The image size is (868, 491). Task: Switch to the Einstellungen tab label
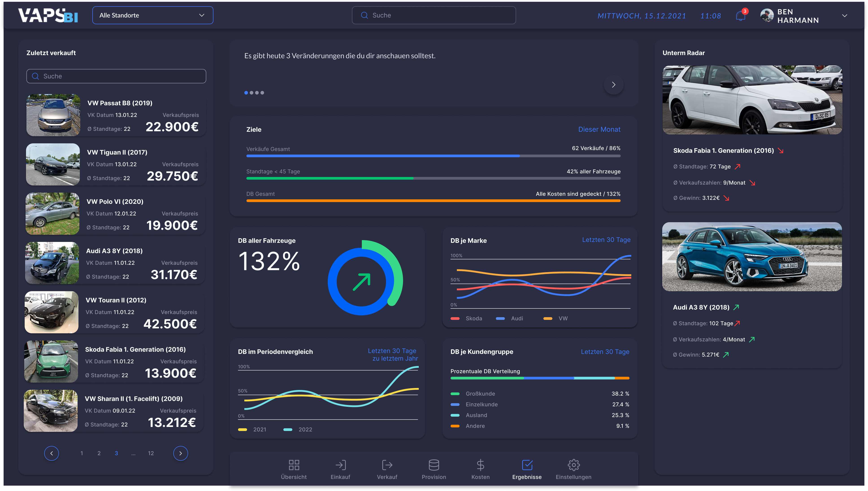pyautogui.click(x=573, y=477)
